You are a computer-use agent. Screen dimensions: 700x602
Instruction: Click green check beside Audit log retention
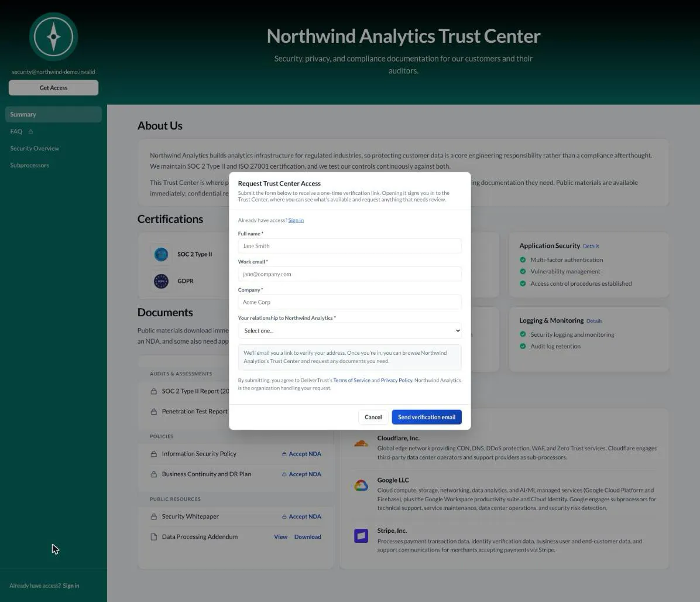[523, 346]
